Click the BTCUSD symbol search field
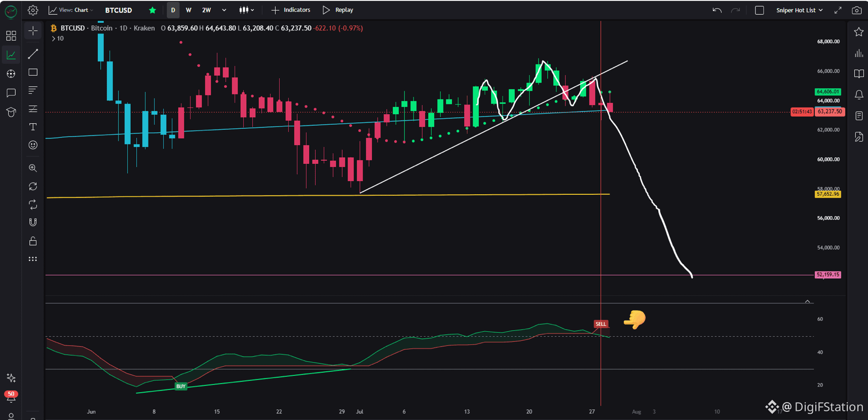Image resolution: width=868 pixels, height=420 pixels. [x=119, y=10]
